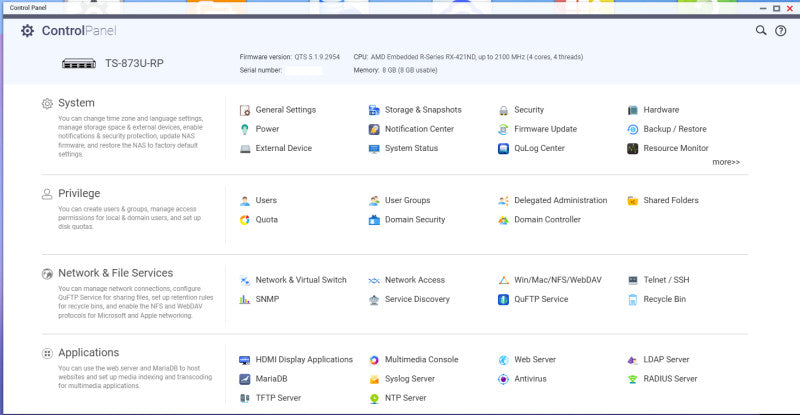Image resolution: width=800 pixels, height=415 pixels.
Task: Open Recycle Bin settings
Action: click(657, 299)
